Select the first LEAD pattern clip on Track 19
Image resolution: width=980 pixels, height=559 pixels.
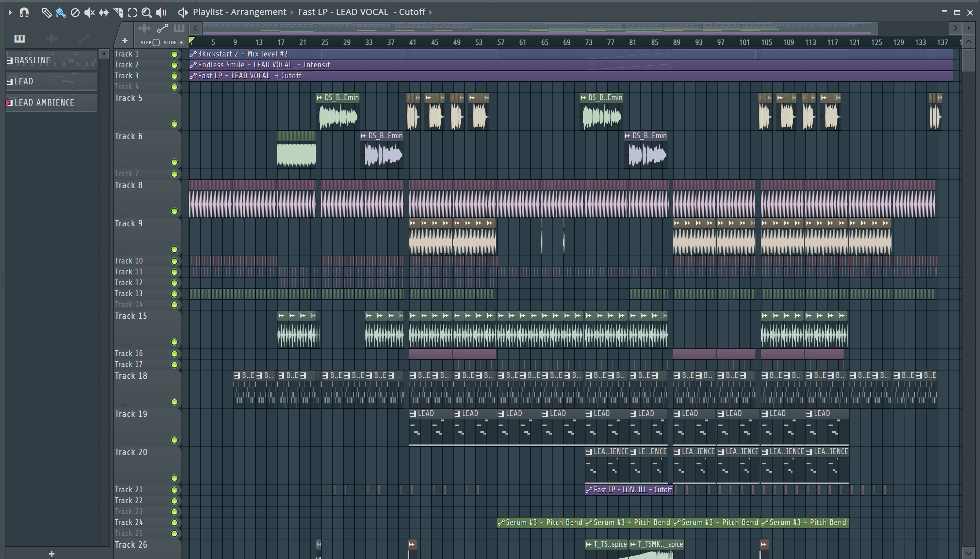tap(430, 427)
